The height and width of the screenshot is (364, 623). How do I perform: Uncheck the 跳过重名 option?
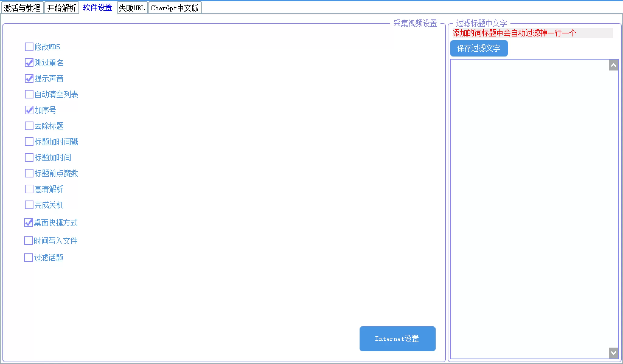pyautogui.click(x=29, y=63)
